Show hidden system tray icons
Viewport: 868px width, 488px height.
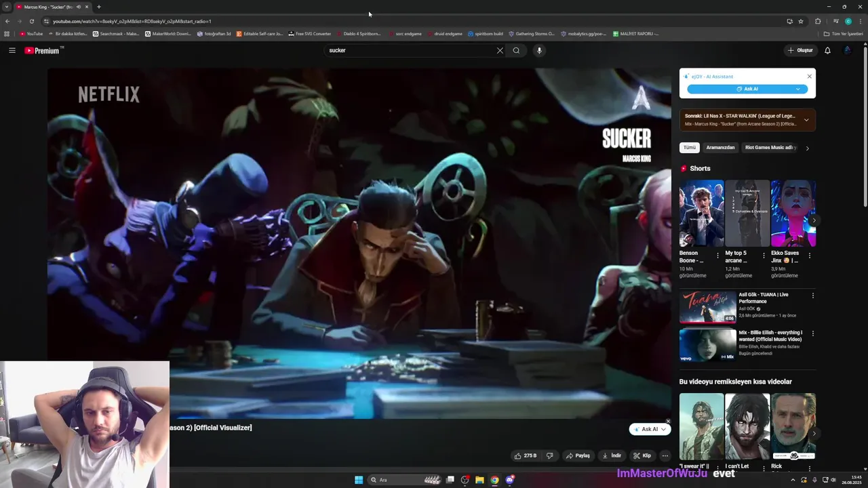coord(794,480)
